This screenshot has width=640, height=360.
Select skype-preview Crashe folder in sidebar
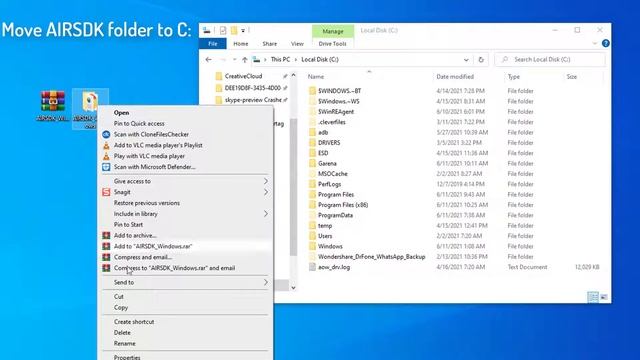253,100
